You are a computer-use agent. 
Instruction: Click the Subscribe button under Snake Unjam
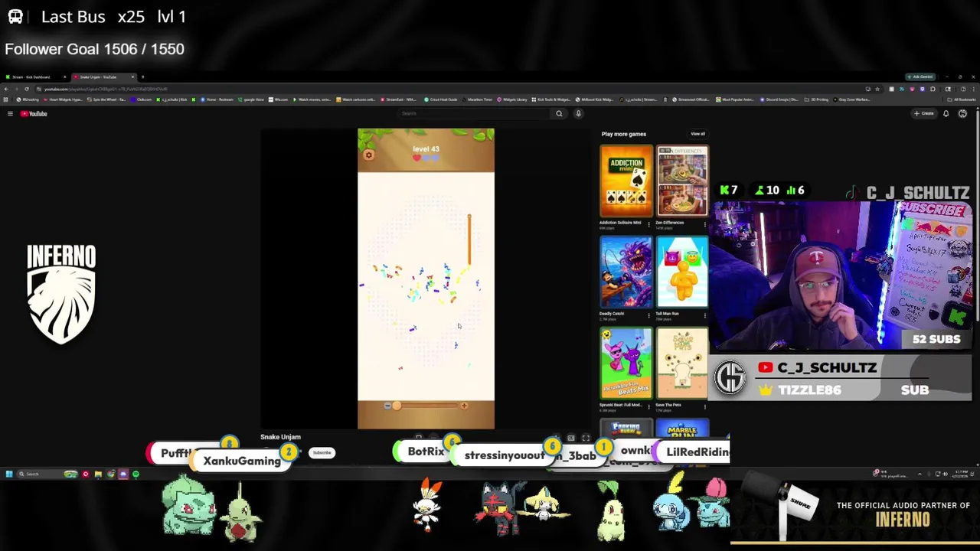tap(322, 453)
